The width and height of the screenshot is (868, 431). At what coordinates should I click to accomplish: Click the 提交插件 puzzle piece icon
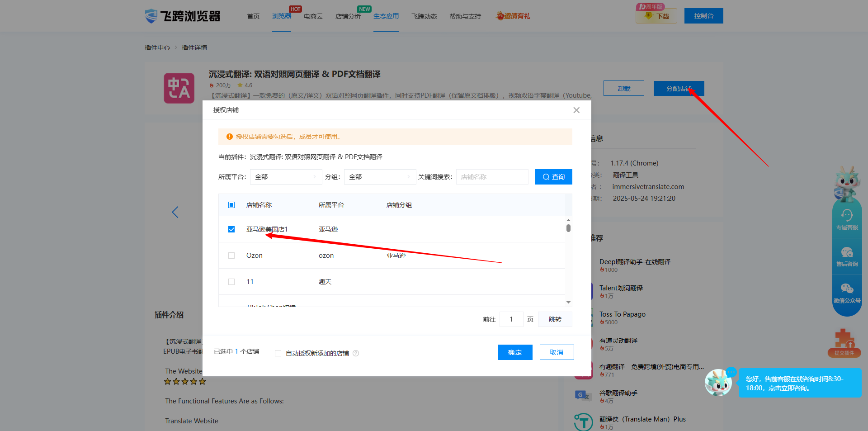844,339
